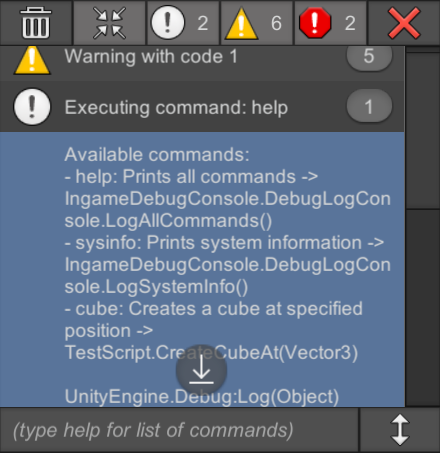Select the 'Warning with code 1' entry
Image resolution: width=440 pixels, height=453 pixels.
click(202, 63)
